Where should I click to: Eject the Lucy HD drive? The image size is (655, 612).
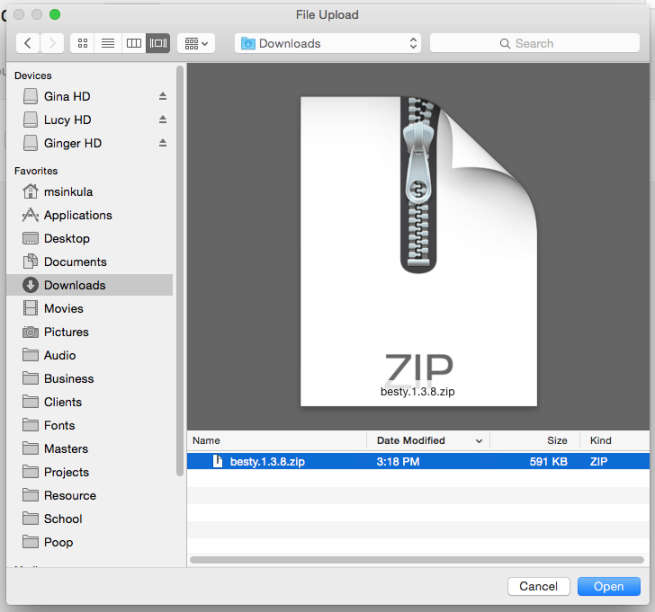click(x=163, y=120)
